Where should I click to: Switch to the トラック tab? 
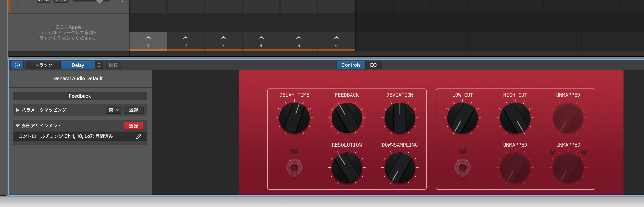pos(43,65)
